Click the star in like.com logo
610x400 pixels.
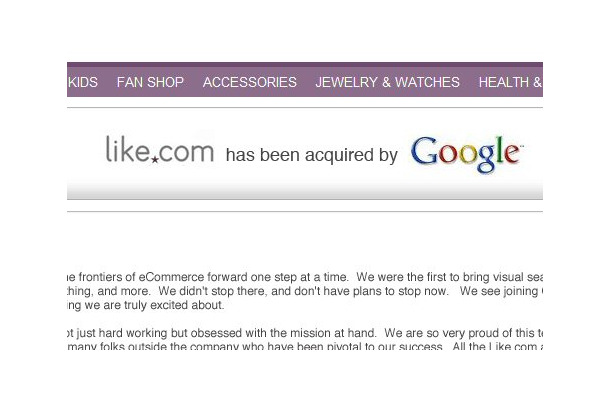(155, 160)
